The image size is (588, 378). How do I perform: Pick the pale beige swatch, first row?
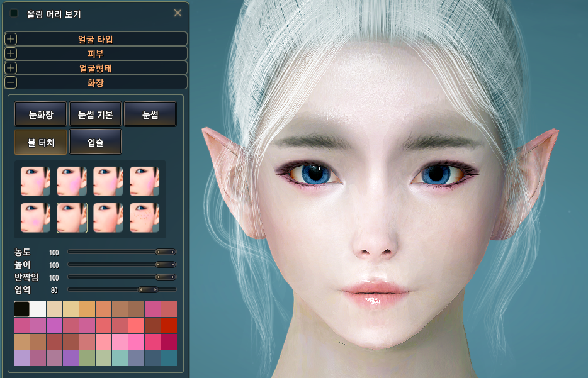pyautogui.click(x=54, y=309)
